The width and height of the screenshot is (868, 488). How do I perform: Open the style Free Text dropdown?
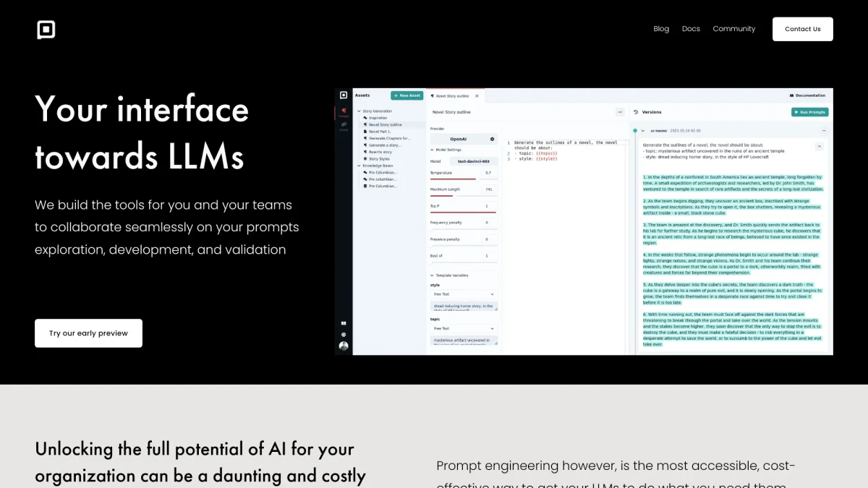pyautogui.click(x=464, y=294)
